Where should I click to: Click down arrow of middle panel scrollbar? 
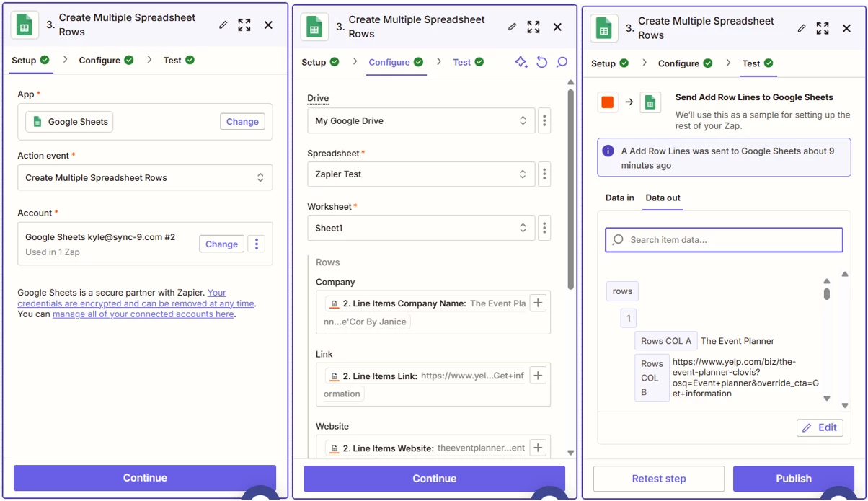click(571, 453)
